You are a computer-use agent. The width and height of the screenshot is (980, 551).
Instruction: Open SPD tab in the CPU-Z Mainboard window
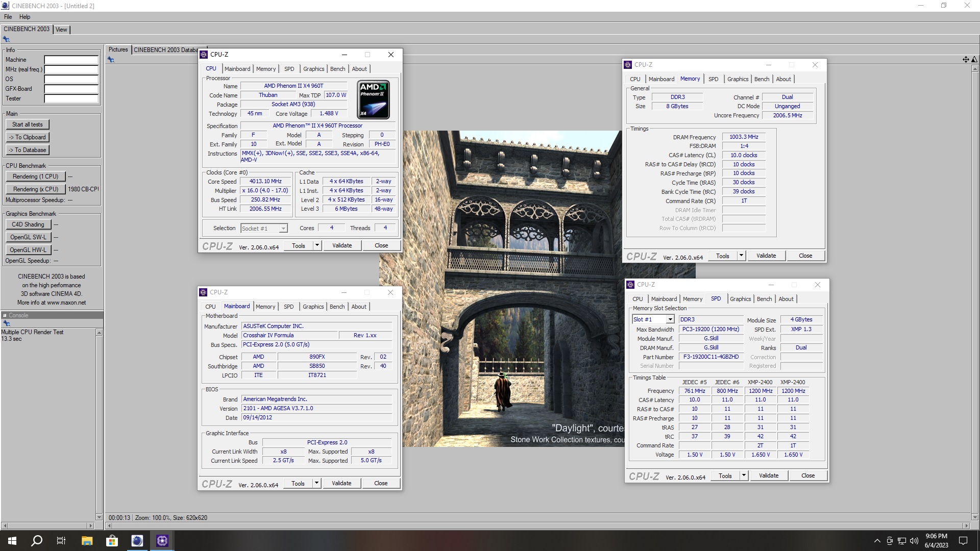click(x=288, y=307)
